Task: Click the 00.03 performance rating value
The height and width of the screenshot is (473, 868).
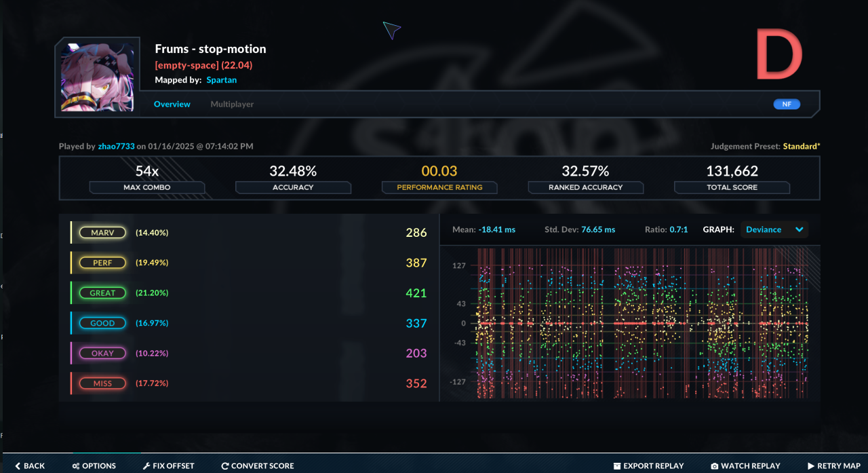Action: coord(439,171)
